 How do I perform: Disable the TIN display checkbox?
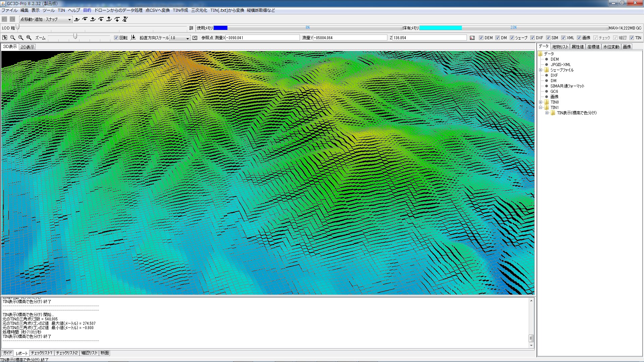632,38
